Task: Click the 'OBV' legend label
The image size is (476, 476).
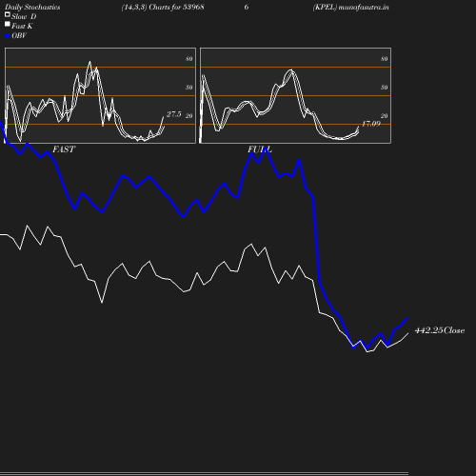Action: click(19, 36)
